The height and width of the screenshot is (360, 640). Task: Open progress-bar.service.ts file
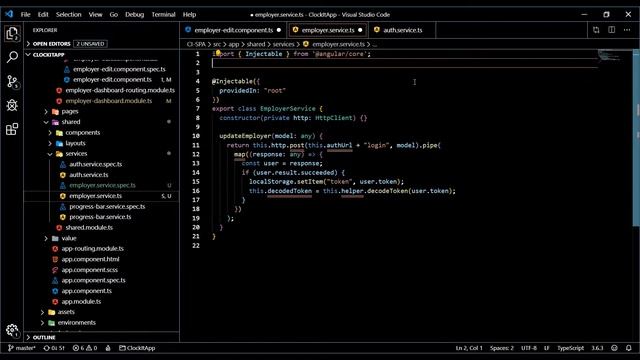point(100,217)
